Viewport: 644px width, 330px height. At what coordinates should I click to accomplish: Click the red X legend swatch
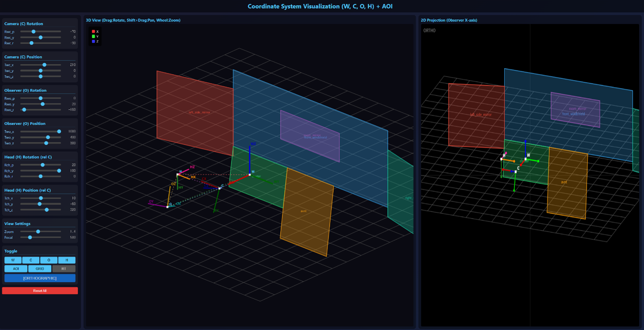pos(93,31)
